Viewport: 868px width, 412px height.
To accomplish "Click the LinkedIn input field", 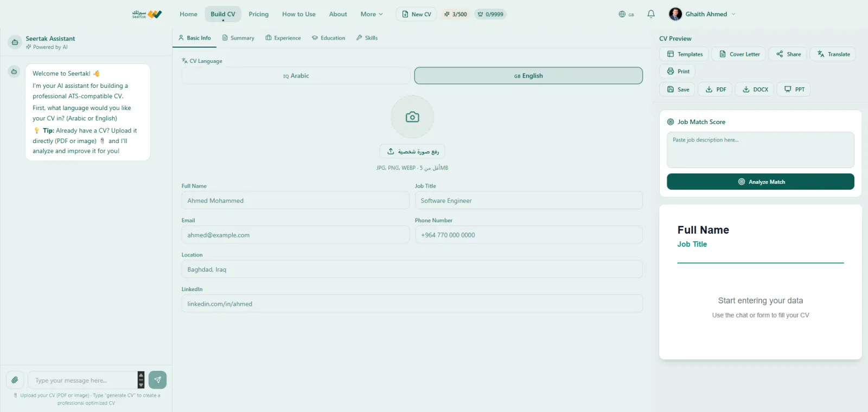I will [412, 304].
